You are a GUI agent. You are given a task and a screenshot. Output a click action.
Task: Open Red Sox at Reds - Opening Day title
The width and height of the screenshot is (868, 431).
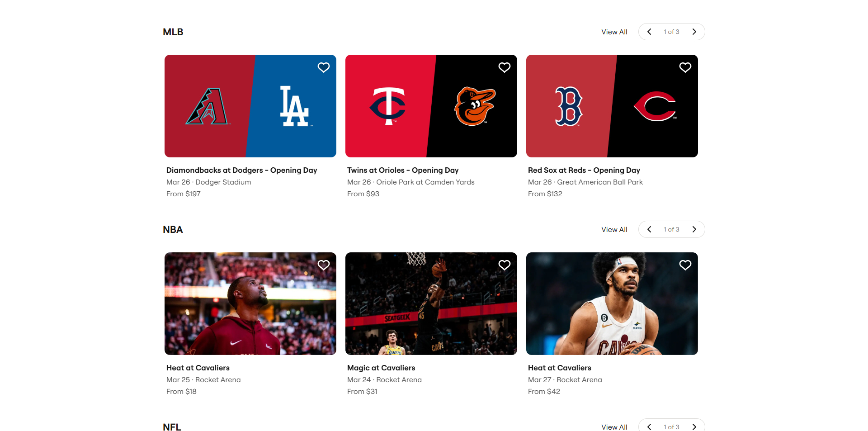[584, 170]
